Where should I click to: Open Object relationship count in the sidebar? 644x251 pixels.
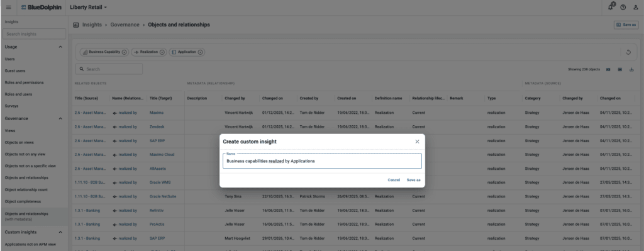[26, 190]
